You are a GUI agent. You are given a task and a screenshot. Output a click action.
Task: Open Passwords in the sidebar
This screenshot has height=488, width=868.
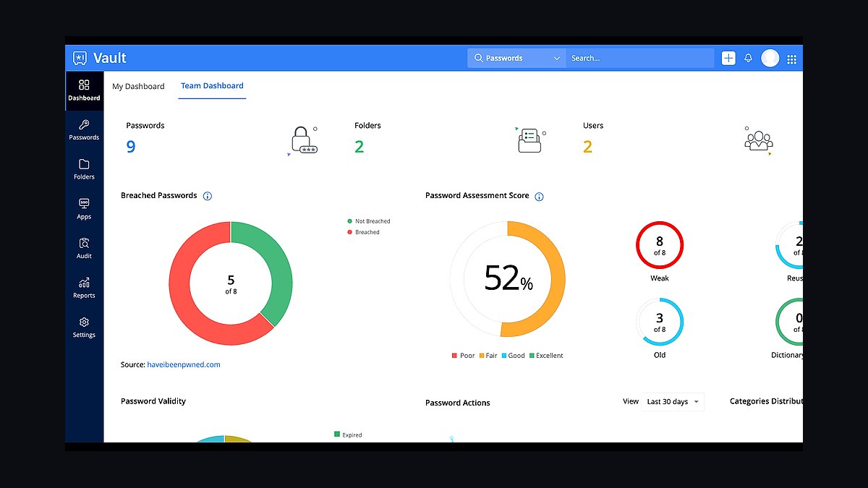[x=84, y=130]
